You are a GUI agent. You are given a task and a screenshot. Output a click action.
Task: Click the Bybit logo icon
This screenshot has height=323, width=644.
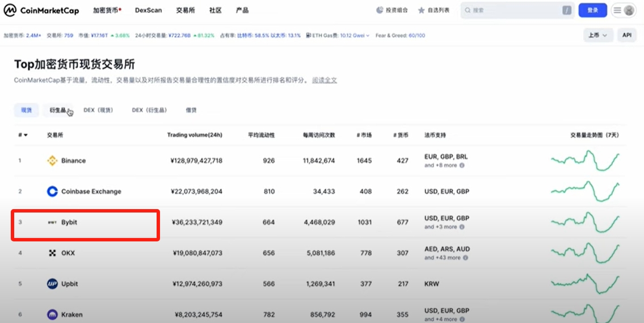click(x=52, y=223)
